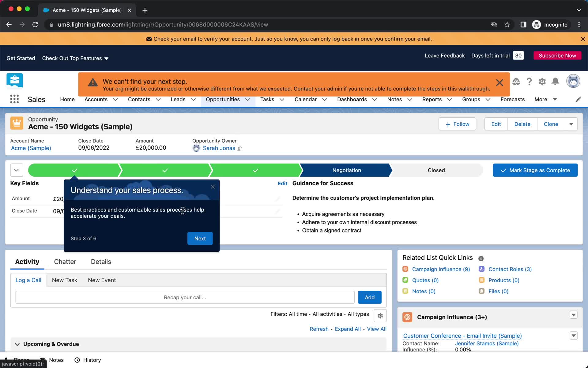This screenshot has width=588, height=368.
Task: Open the activity timeline settings gear
Action: [x=380, y=316]
